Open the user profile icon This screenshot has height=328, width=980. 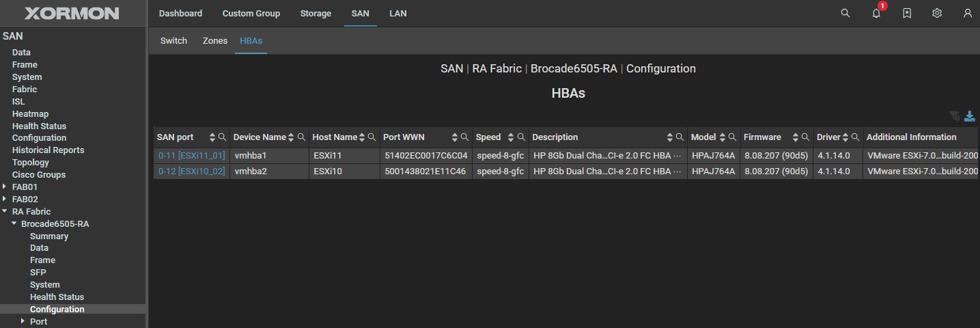(968, 13)
